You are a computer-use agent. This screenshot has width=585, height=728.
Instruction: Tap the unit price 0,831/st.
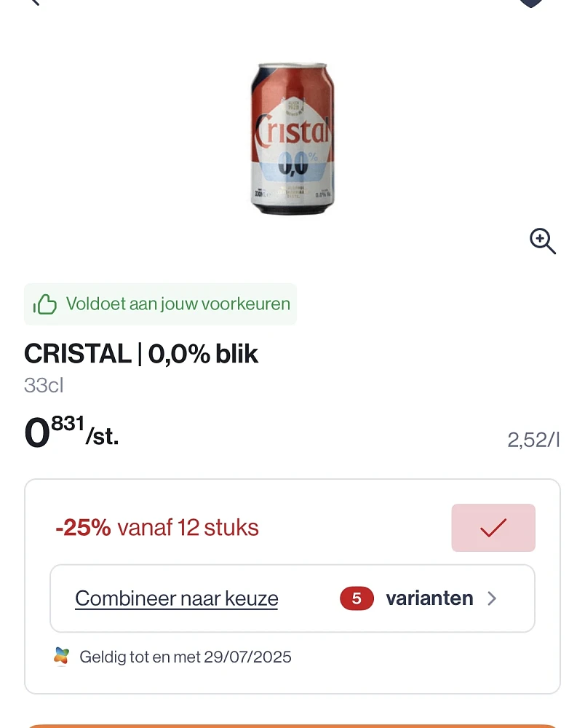pyautogui.click(x=71, y=432)
